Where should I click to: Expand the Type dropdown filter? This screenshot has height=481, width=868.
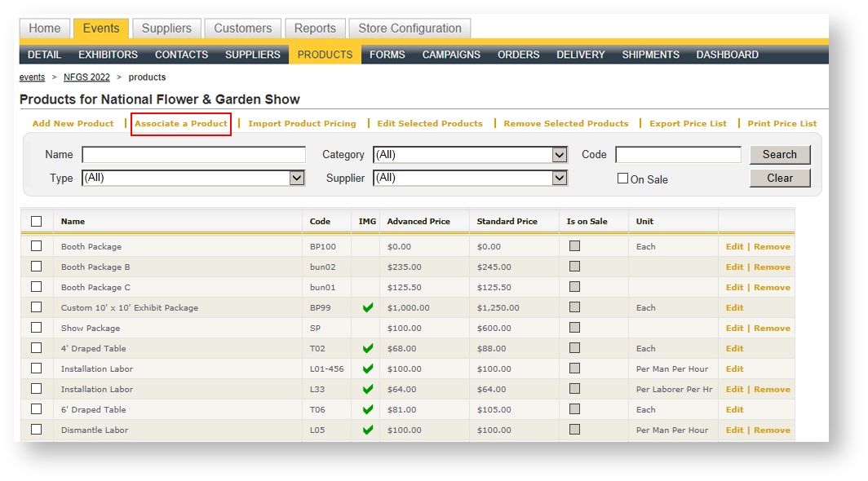tap(193, 178)
